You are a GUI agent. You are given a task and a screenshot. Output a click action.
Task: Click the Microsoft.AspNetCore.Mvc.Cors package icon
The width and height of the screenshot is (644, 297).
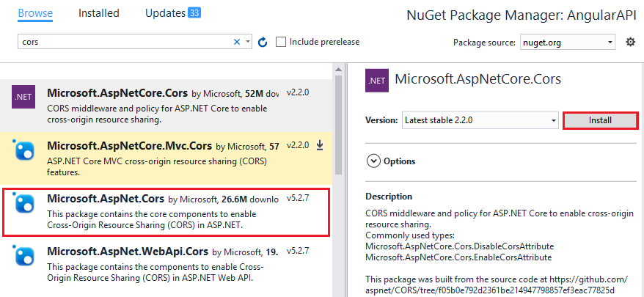[24, 150]
